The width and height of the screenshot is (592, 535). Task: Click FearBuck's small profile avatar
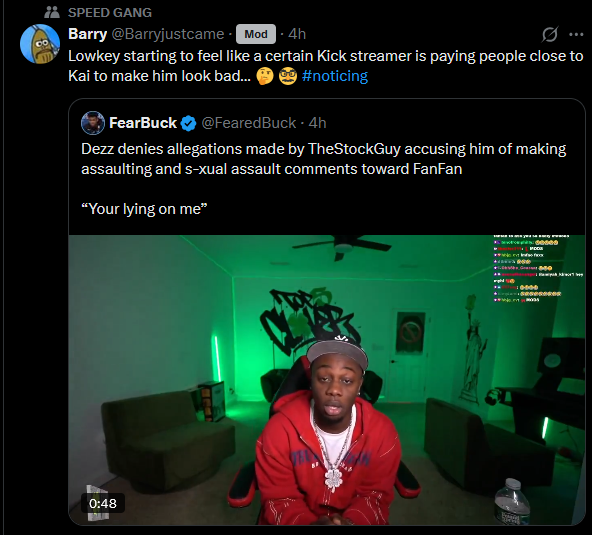click(93, 123)
